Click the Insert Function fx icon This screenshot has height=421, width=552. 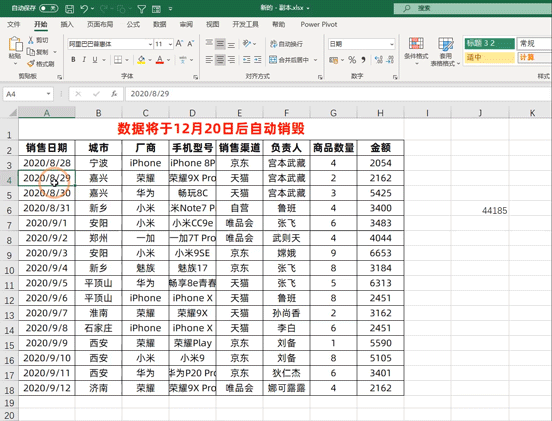click(114, 94)
